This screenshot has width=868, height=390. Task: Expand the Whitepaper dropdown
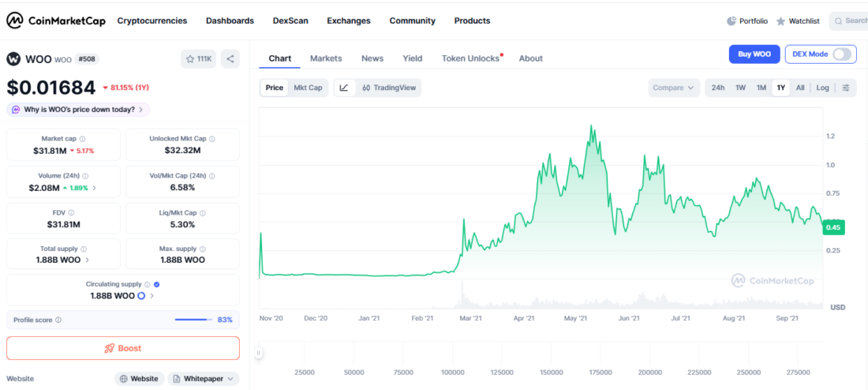point(203,379)
